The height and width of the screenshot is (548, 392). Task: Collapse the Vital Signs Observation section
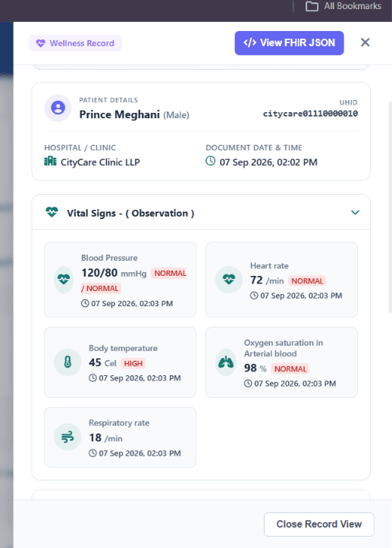(x=355, y=212)
